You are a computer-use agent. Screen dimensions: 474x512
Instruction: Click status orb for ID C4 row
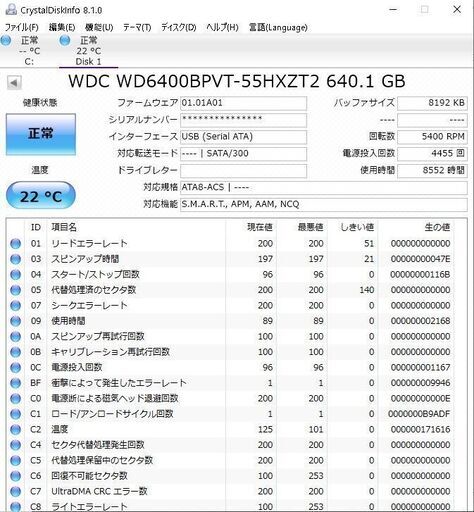[15, 445]
